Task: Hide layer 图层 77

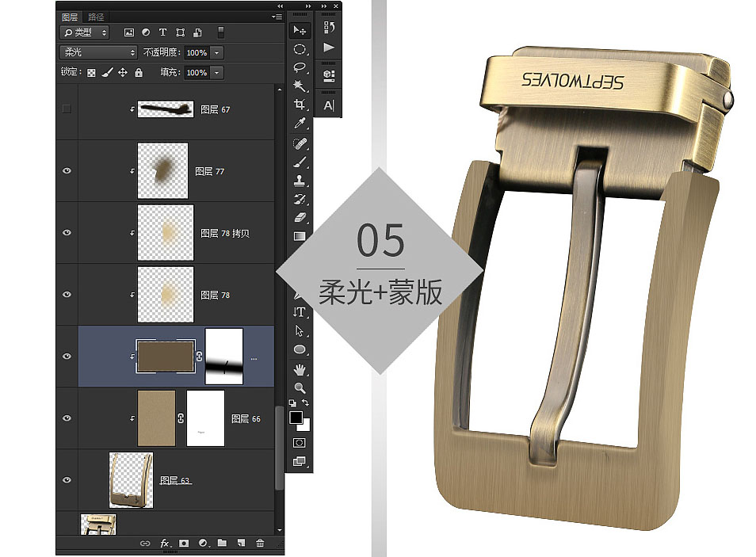Action: click(67, 170)
